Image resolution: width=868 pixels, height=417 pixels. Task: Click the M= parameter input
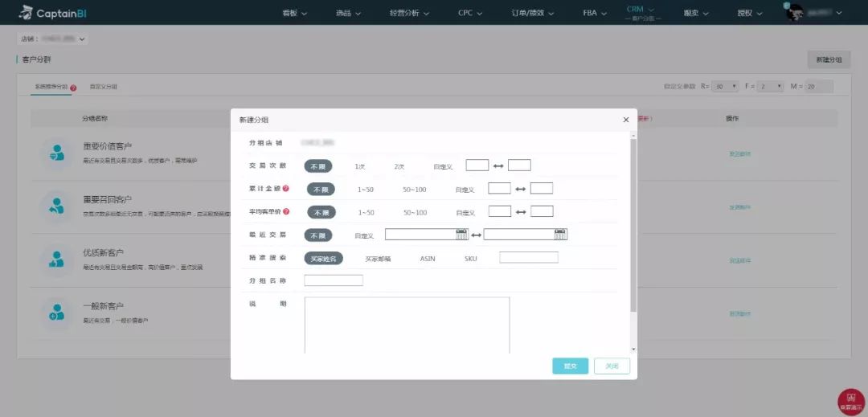(x=818, y=86)
